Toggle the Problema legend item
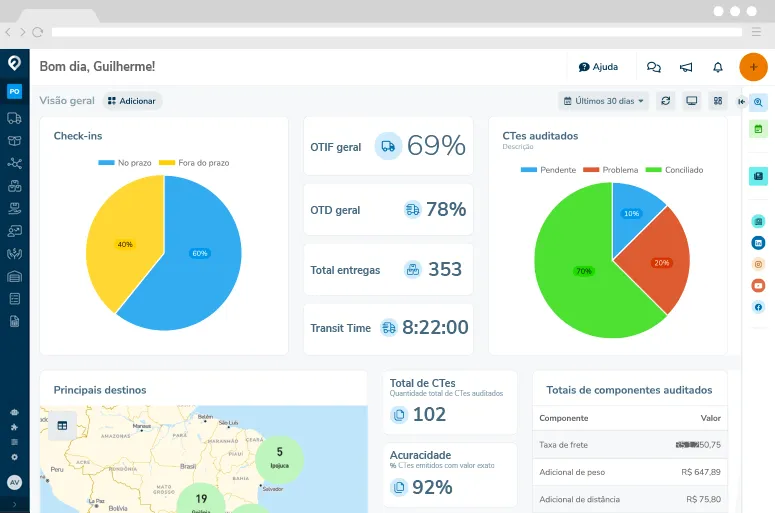This screenshot has width=775, height=513. (x=610, y=170)
